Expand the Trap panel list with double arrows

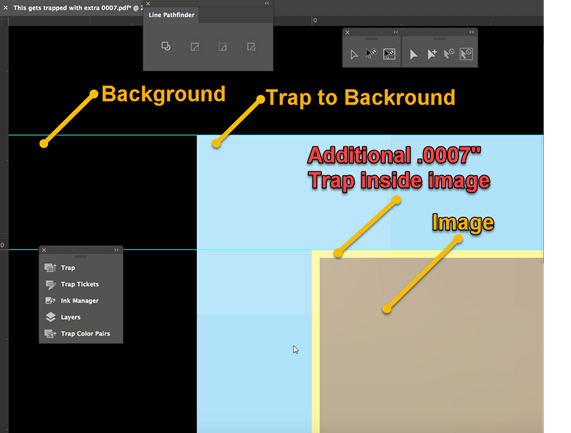[x=117, y=250]
